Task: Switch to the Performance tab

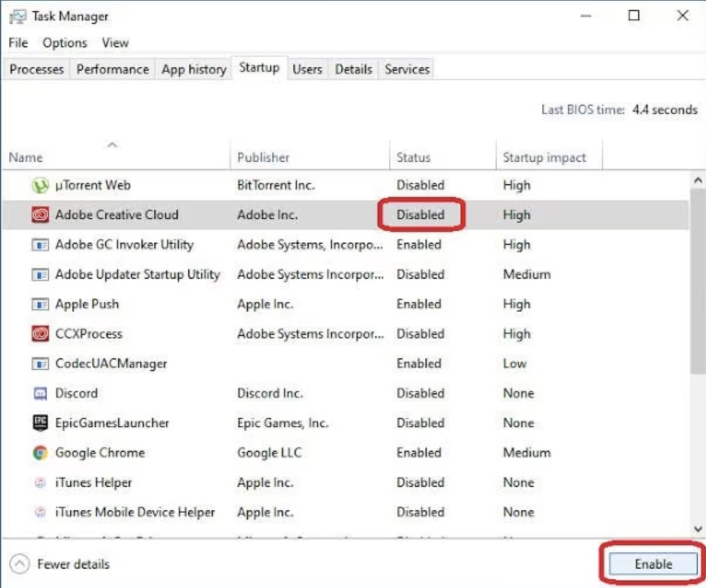Action: pyautogui.click(x=112, y=69)
